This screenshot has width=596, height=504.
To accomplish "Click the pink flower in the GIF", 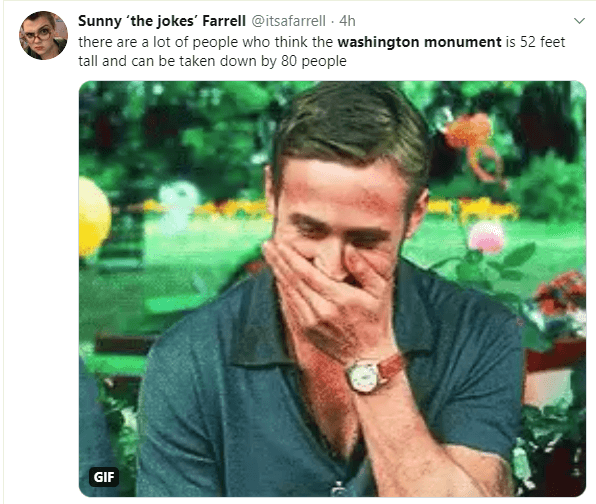I will coord(485,237).
